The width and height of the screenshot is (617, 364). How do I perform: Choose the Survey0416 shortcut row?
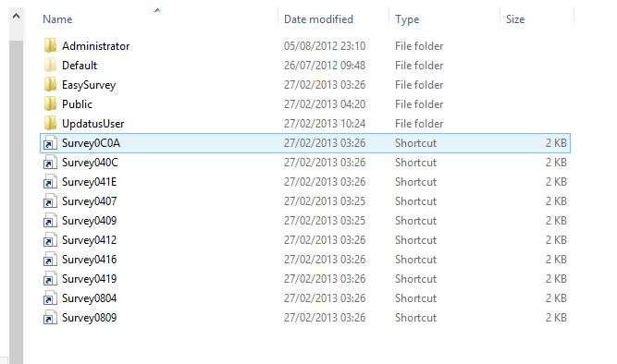(305, 260)
